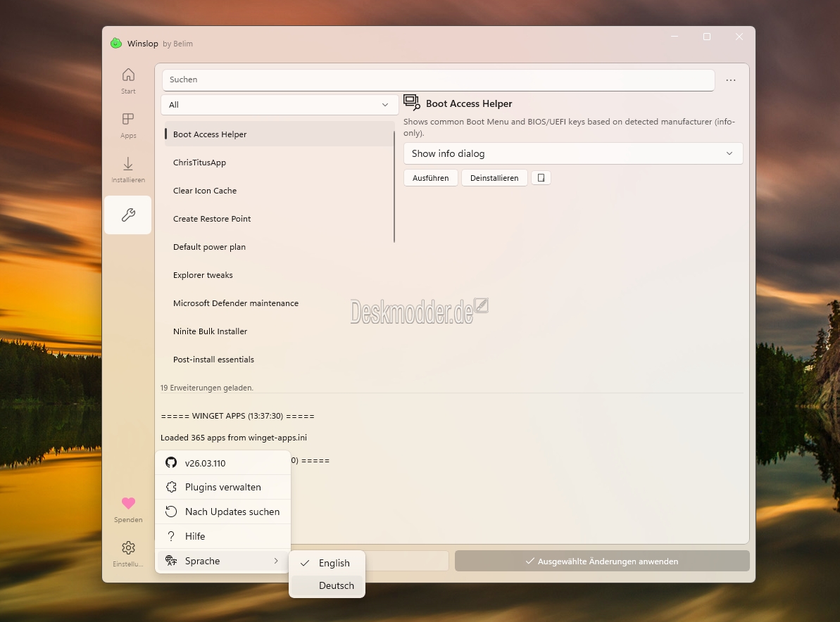840x622 pixels.
Task: Choose Plugins verwalten from the menu
Action: [x=222, y=487]
